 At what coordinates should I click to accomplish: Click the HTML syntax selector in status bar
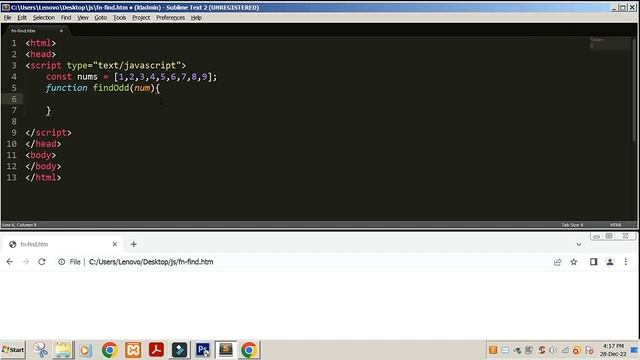coord(616,225)
